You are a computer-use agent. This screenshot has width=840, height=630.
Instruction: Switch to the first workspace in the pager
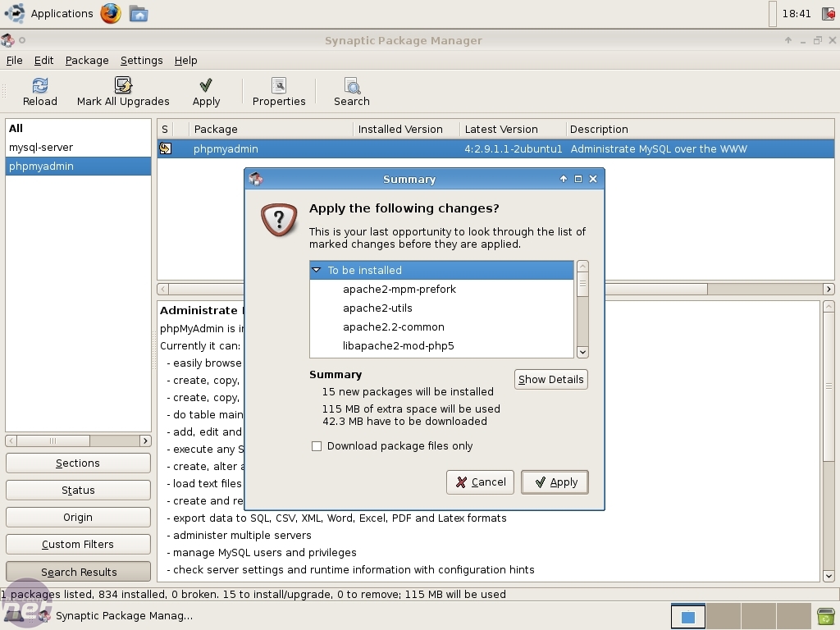pyautogui.click(x=688, y=616)
